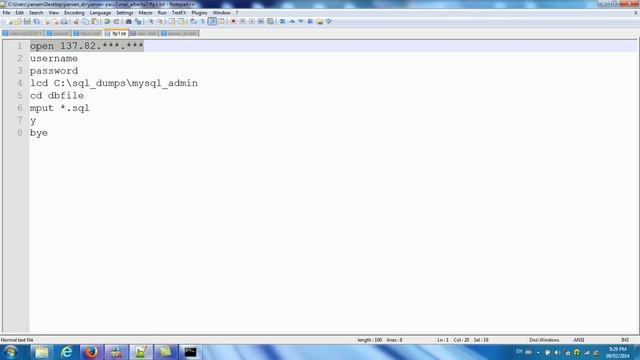This screenshot has width=640, height=360.
Task: Open the Encoding menu
Action: click(74, 13)
